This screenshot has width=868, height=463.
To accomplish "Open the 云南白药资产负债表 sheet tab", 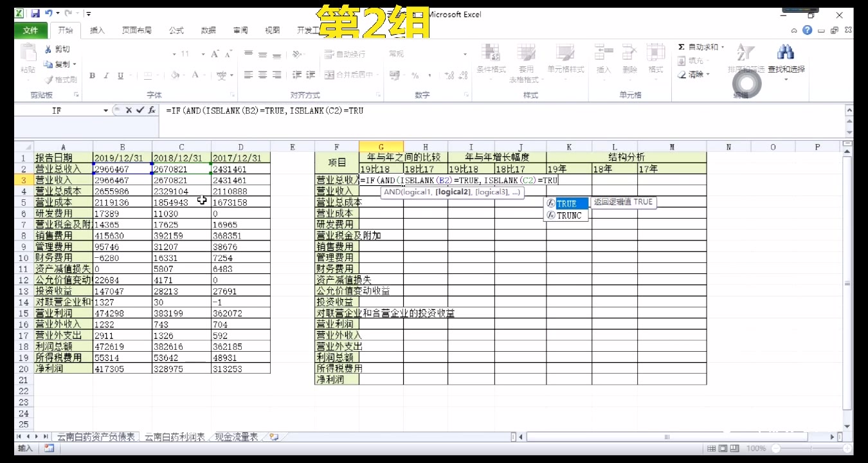I will pos(96,437).
